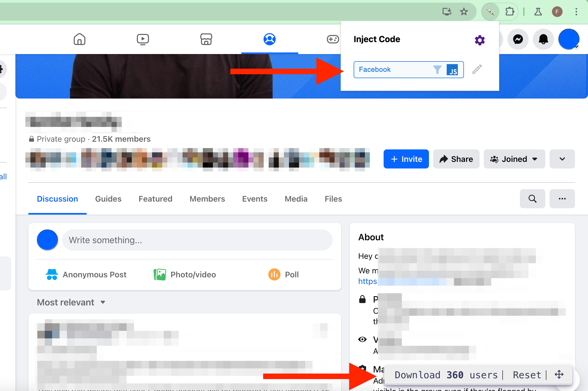Screen dimensions: 588x391
Task: Open the group more options ellipsis button
Action: pyautogui.click(x=562, y=199)
